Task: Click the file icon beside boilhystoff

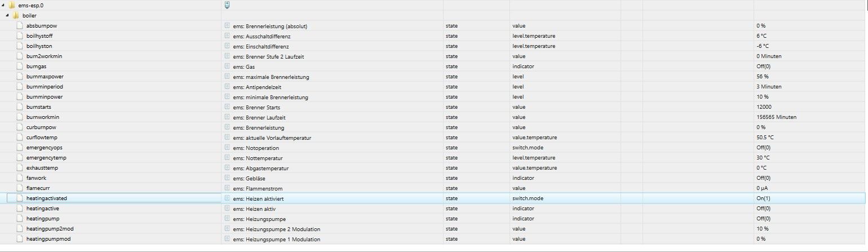Action: (x=20, y=36)
